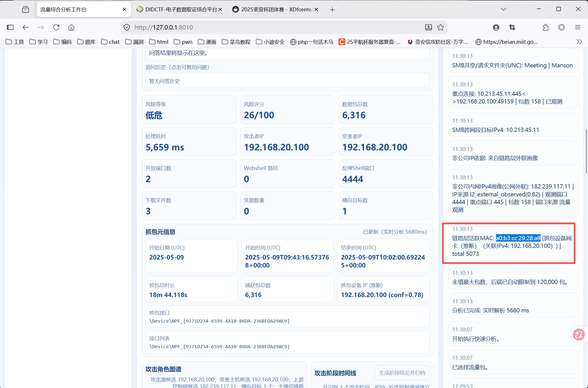Go to browser home page icon
Viewport: 588px width, 388px height.
point(71,27)
